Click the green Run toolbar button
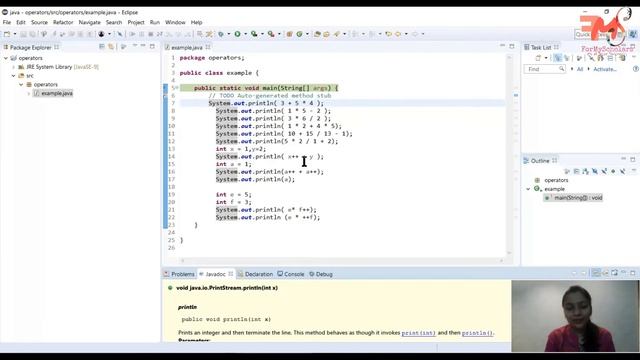The width and height of the screenshot is (640, 360). click(237, 34)
